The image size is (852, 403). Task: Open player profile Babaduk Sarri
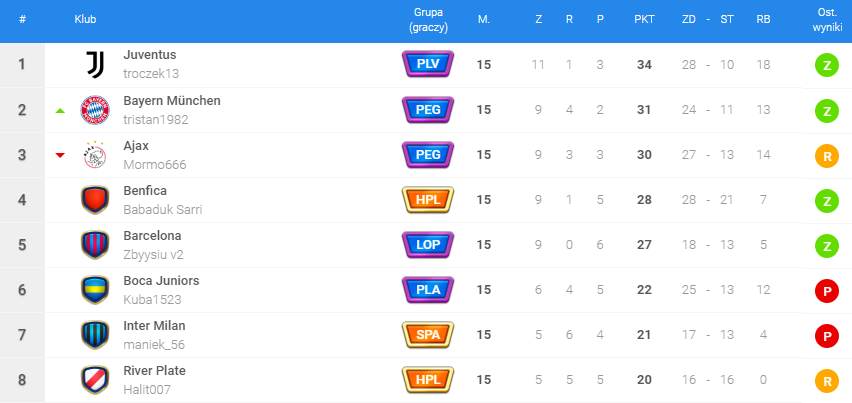pyautogui.click(x=162, y=209)
